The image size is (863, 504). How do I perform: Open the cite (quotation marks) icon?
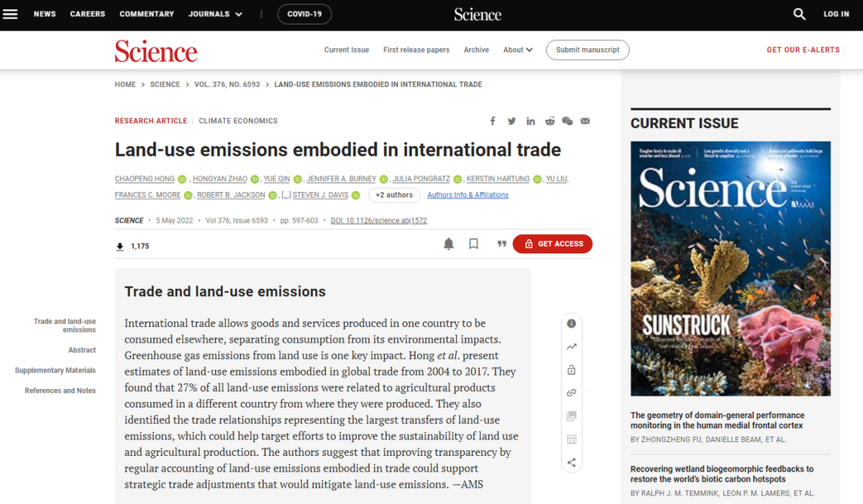501,244
